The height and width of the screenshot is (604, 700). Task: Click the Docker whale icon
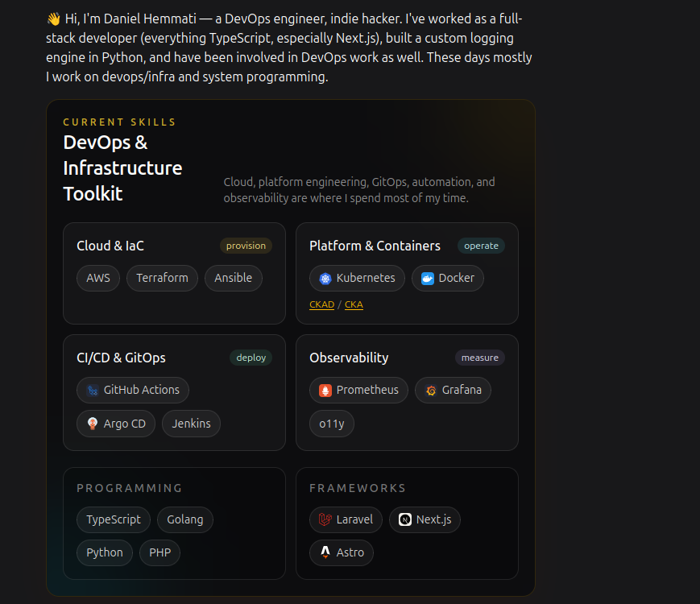point(428,279)
